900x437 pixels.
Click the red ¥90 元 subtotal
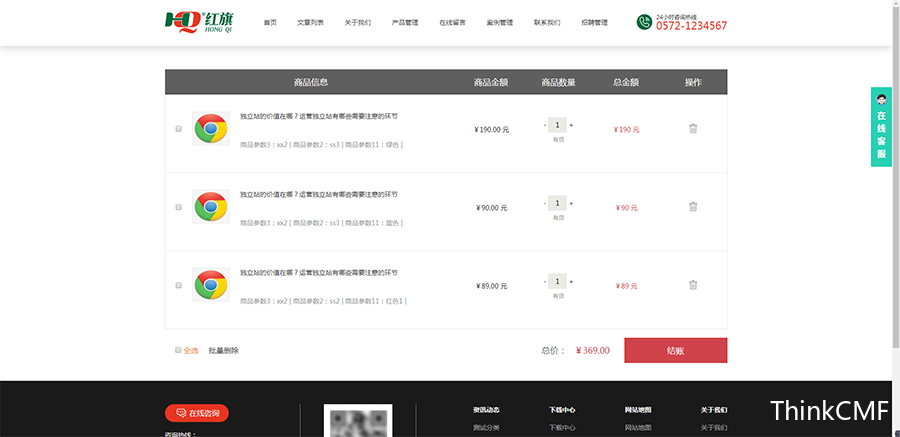[626, 207]
